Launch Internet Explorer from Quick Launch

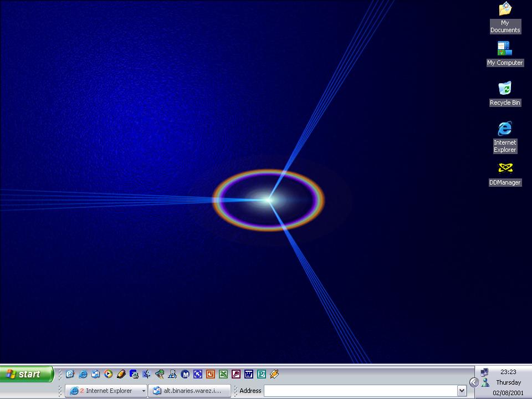83,375
